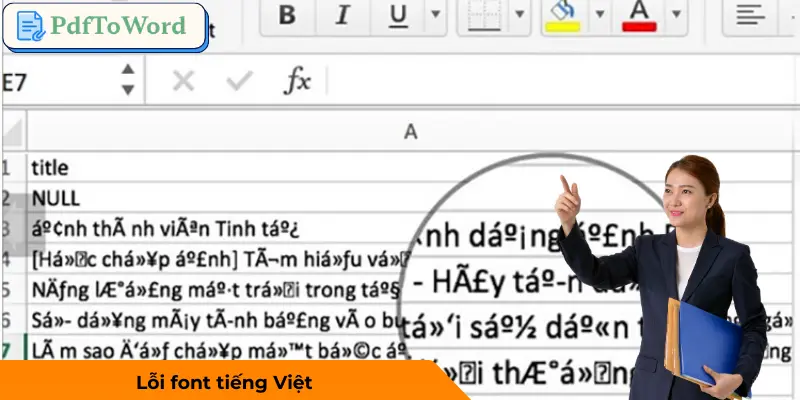Select column A header
The width and height of the screenshot is (800, 400).
(x=410, y=132)
